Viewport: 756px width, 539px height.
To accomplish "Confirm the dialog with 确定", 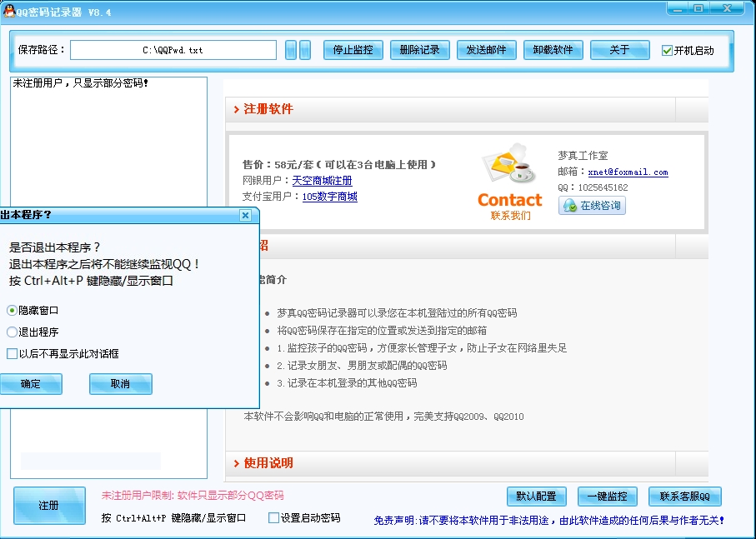I will 30,384.
